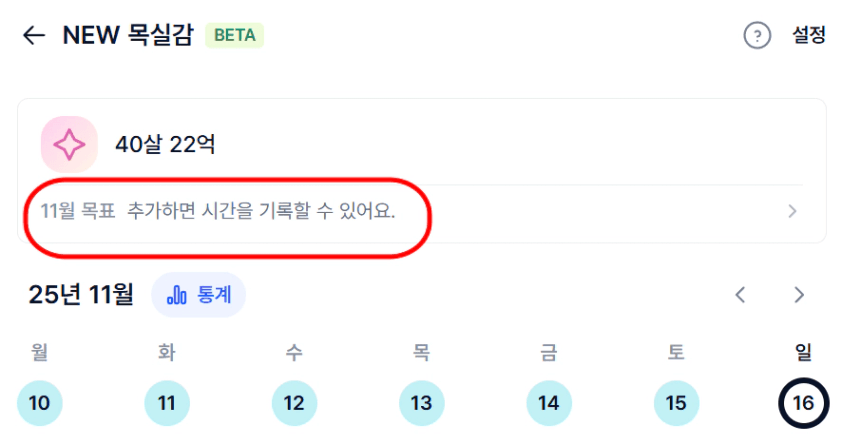Go to next month with right chevron
842x445 pixels.
[x=799, y=295]
